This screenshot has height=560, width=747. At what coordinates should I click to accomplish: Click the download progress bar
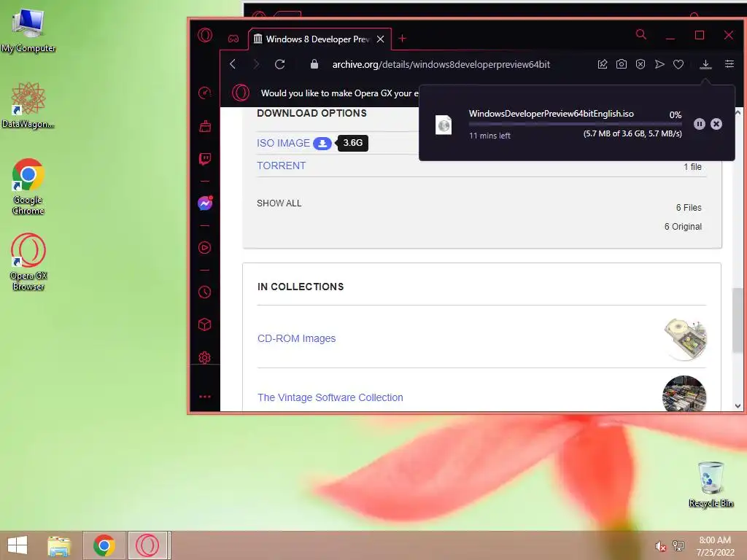point(575,124)
